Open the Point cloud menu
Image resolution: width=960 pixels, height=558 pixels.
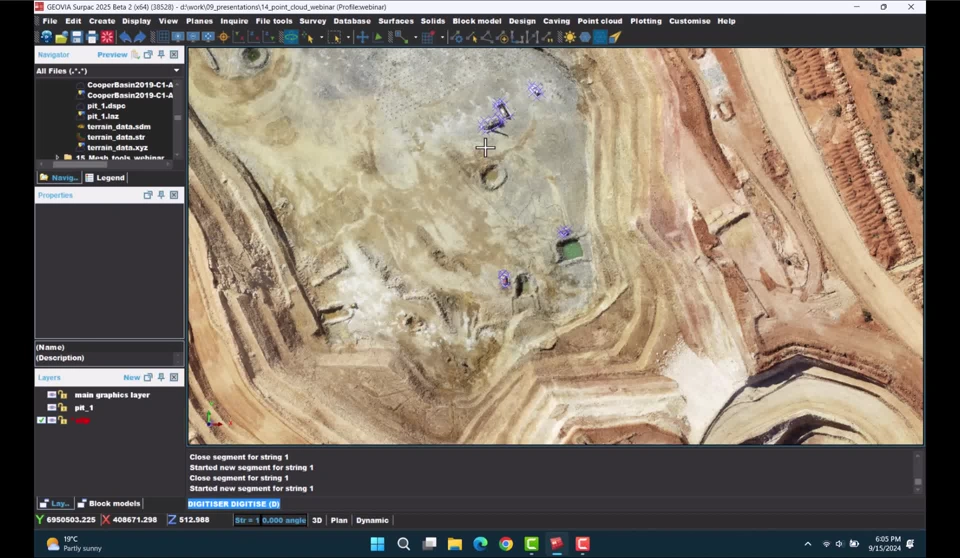599,21
